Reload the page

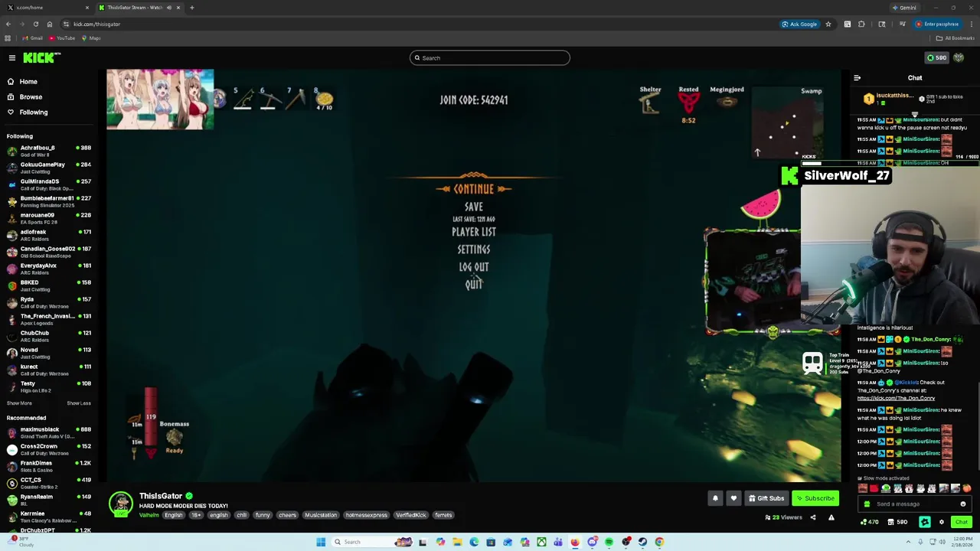35,24
